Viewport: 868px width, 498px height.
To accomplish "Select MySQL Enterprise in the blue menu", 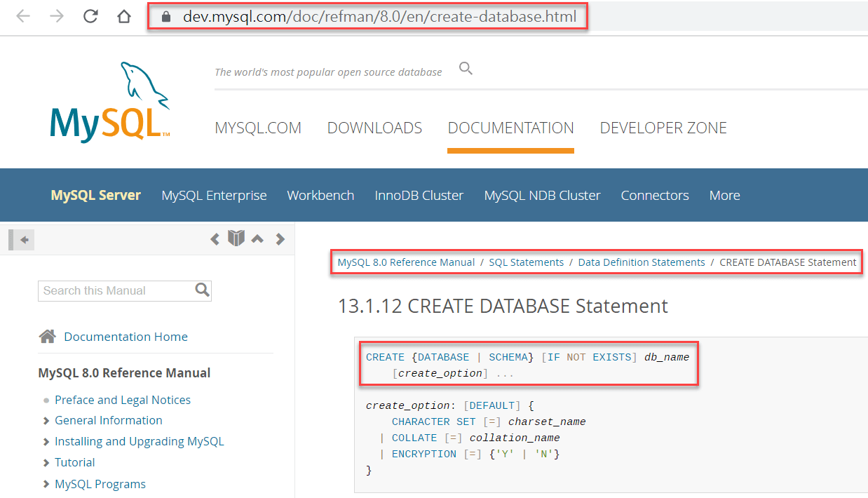I will coord(214,196).
